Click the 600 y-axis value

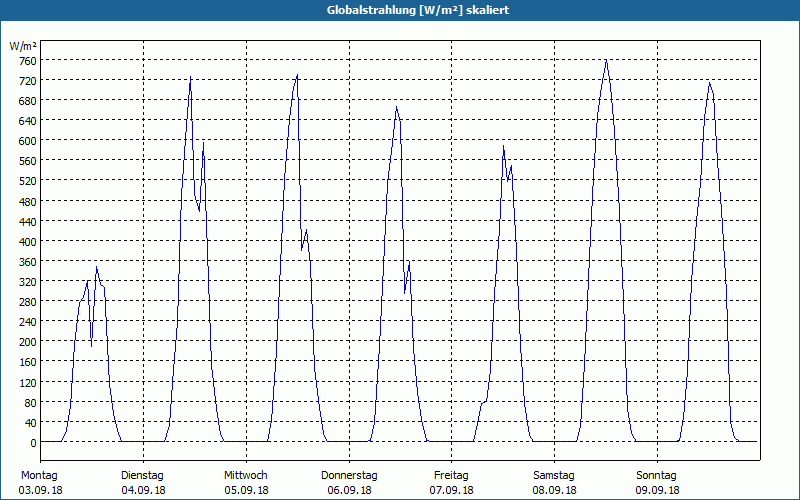click(27, 141)
